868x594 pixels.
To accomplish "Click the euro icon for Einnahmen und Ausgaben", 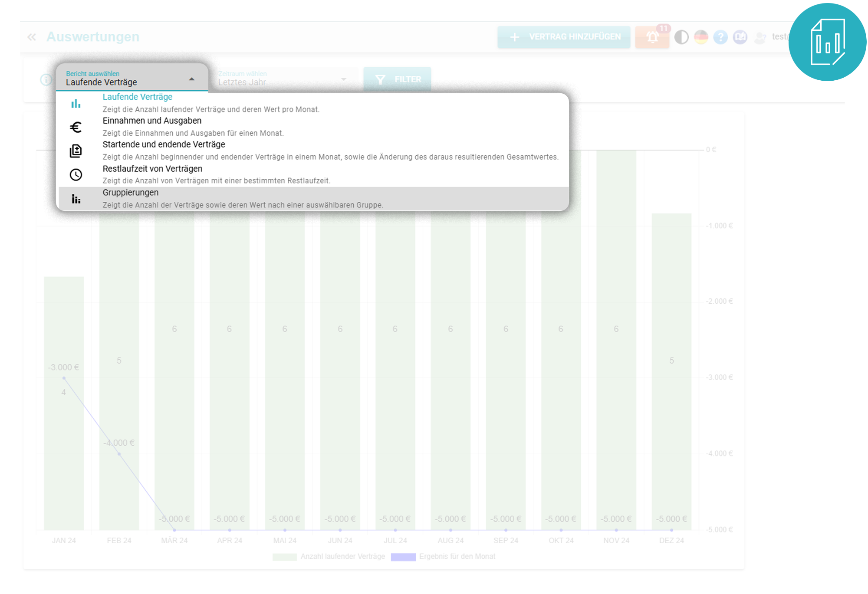I will pyautogui.click(x=76, y=127).
